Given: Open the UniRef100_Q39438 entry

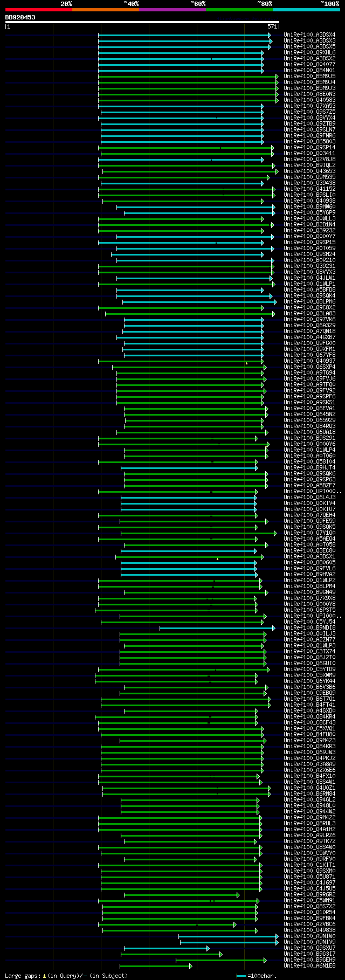Looking at the screenshot, I should coord(309,183).
